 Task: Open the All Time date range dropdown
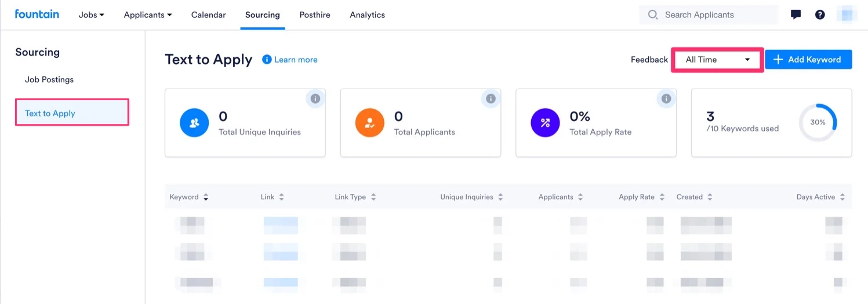718,60
